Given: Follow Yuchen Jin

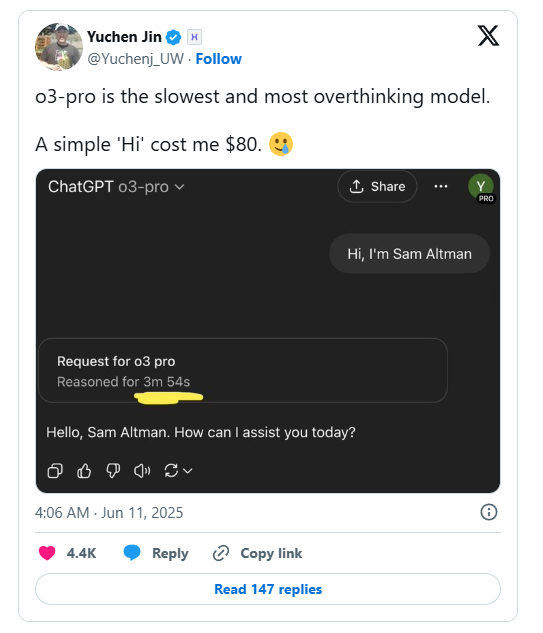Looking at the screenshot, I should (x=218, y=59).
